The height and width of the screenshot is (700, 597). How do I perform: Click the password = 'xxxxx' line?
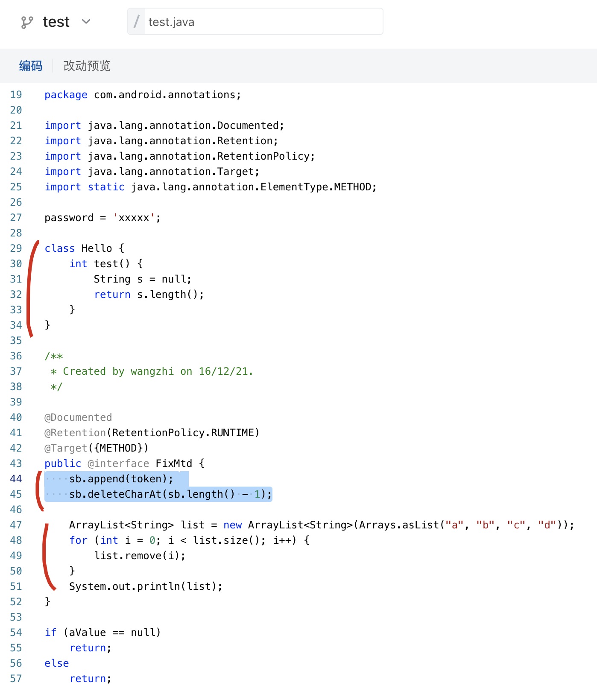pos(102,218)
